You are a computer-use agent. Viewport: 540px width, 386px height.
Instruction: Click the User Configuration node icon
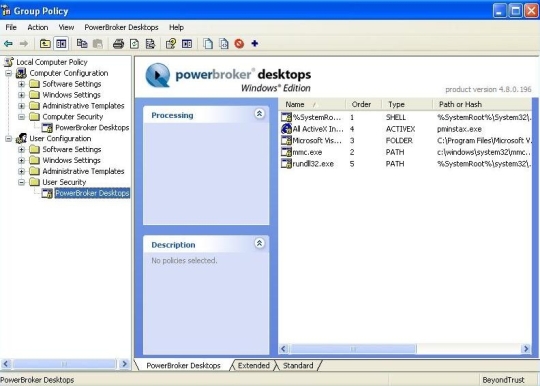coord(21,138)
